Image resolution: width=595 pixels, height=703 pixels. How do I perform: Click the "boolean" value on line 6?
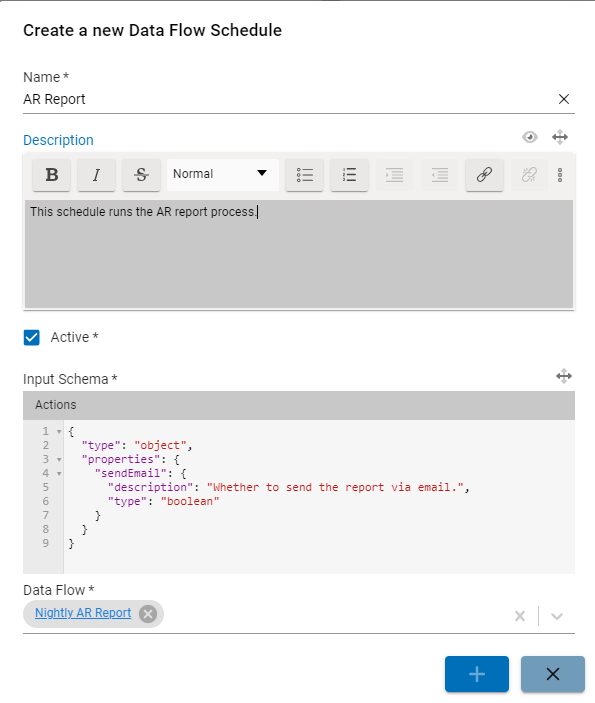[x=190, y=501]
